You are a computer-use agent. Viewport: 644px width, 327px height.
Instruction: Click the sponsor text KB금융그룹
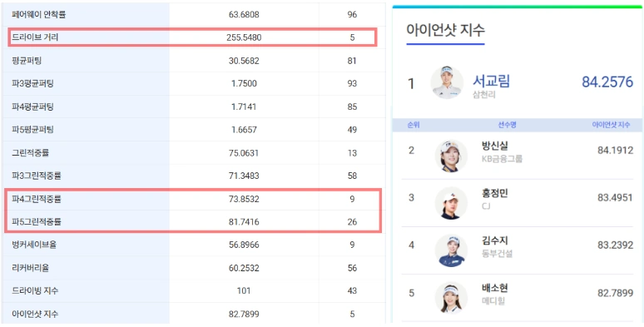pos(502,159)
